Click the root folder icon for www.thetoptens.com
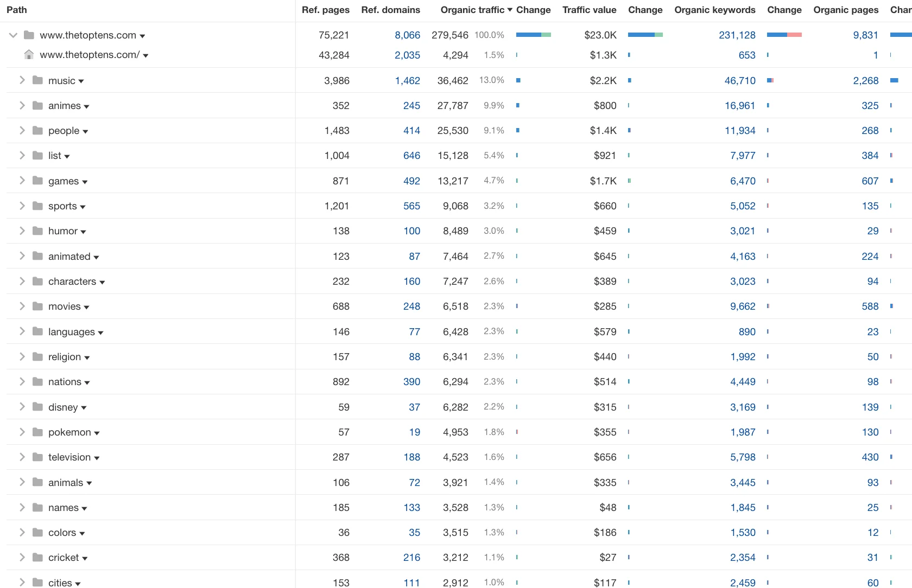 coord(29,35)
